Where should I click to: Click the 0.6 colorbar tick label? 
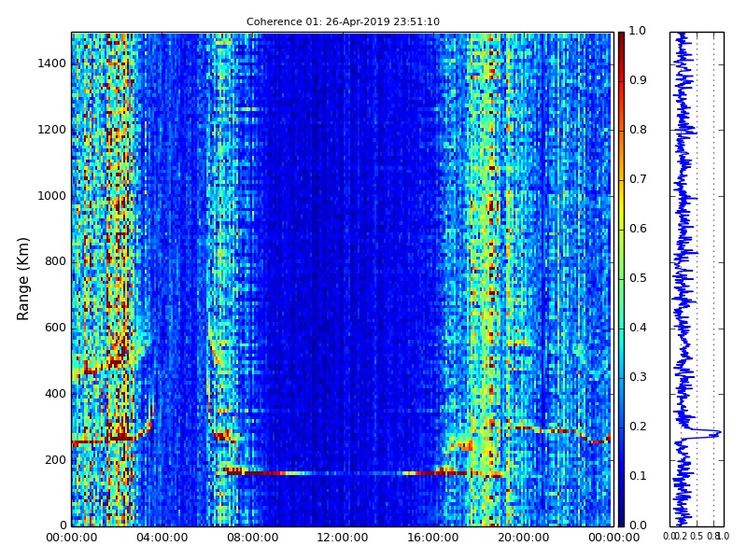tap(638, 229)
